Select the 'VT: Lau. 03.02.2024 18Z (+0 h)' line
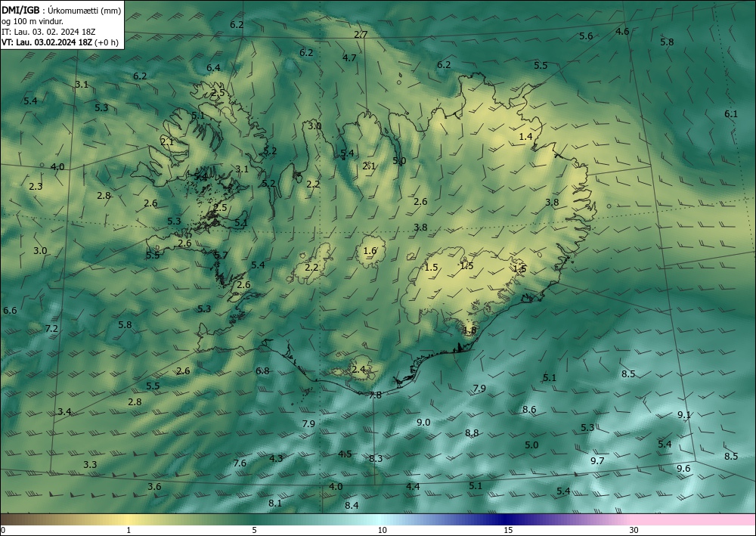Viewport: 756px width, 536px height. [x=60, y=42]
